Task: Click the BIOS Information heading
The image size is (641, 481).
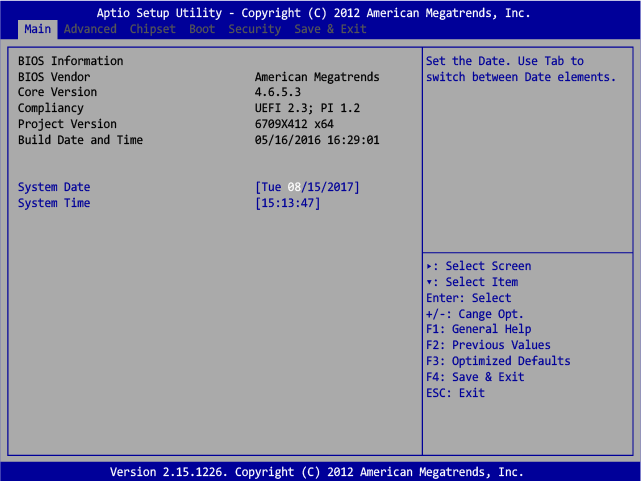Action: [70, 61]
